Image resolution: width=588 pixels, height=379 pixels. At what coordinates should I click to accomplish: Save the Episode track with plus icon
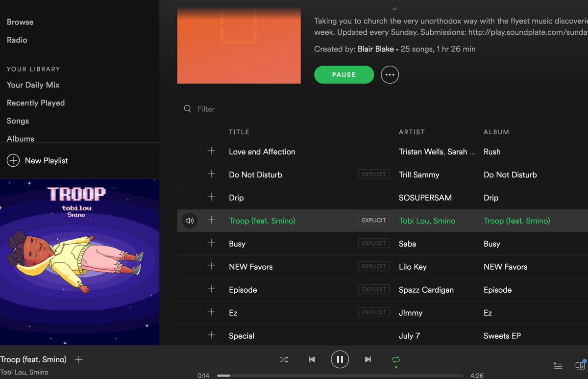(x=211, y=290)
